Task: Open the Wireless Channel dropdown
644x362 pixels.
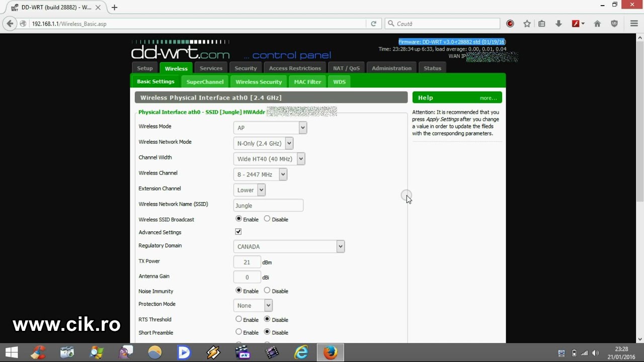Action: [260, 174]
